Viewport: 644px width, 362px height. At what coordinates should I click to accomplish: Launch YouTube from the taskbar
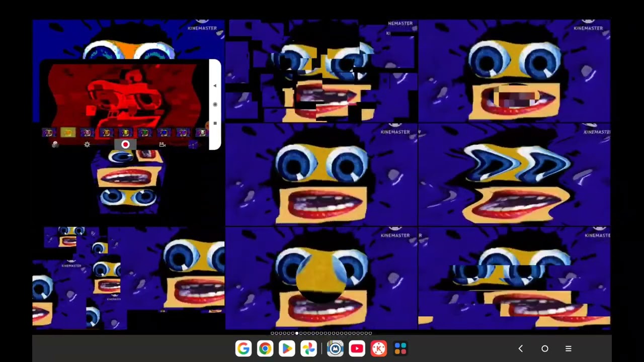357,348
